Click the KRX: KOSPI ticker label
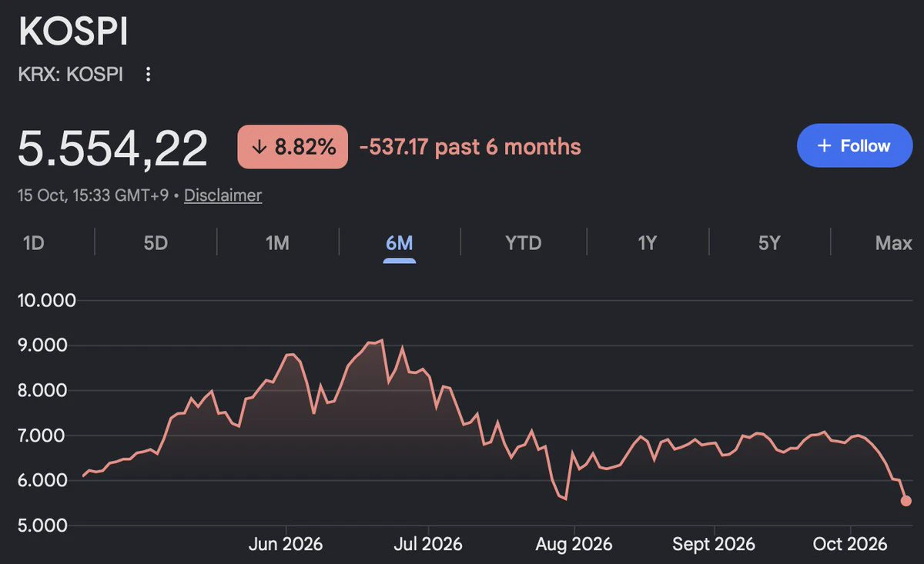 (x=70, y=75)
